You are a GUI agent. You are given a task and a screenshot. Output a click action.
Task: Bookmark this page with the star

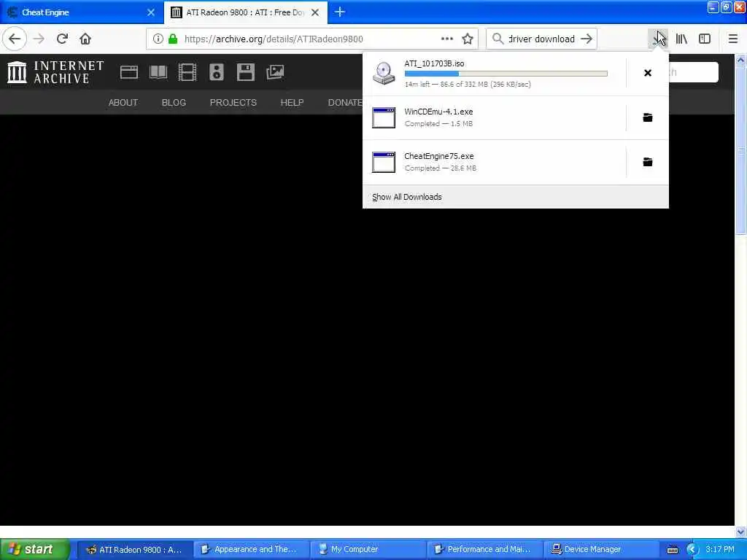(468, 39)
